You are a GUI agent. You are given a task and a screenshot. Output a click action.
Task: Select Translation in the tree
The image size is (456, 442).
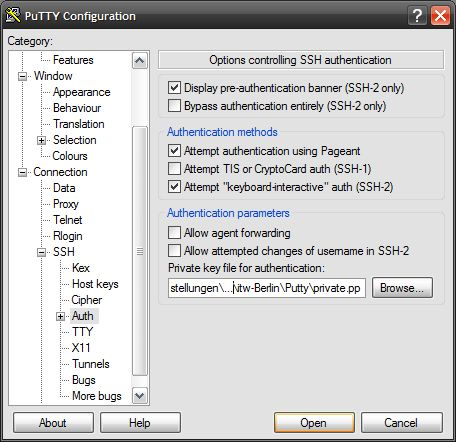coord(79,124)
